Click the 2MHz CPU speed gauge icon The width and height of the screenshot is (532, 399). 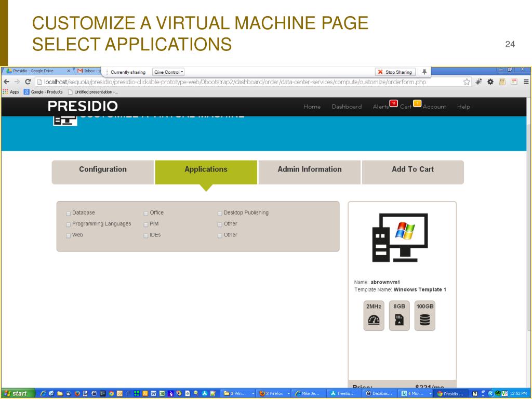click(374, 320)
